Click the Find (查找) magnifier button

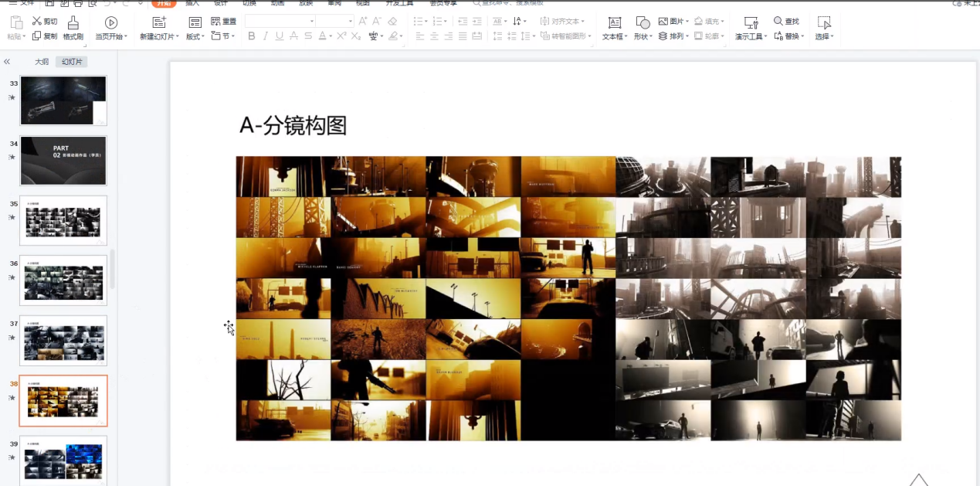click(787, 22)
